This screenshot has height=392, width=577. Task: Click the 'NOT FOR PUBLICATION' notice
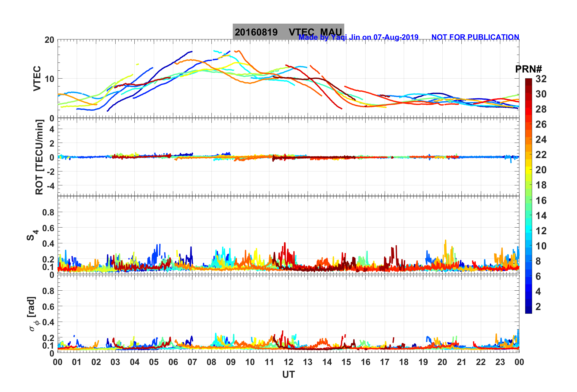pos(475,37)
